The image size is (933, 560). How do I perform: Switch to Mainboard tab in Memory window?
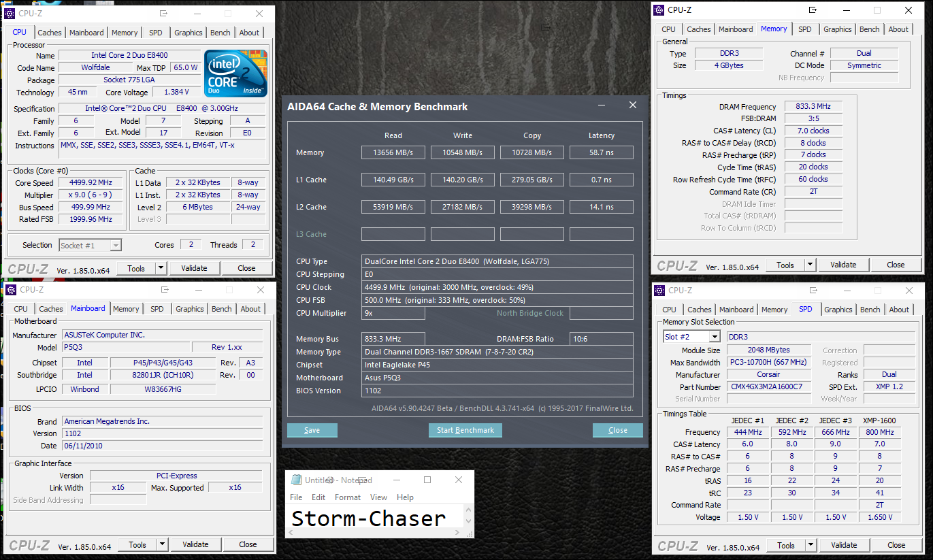pos(736,29)
